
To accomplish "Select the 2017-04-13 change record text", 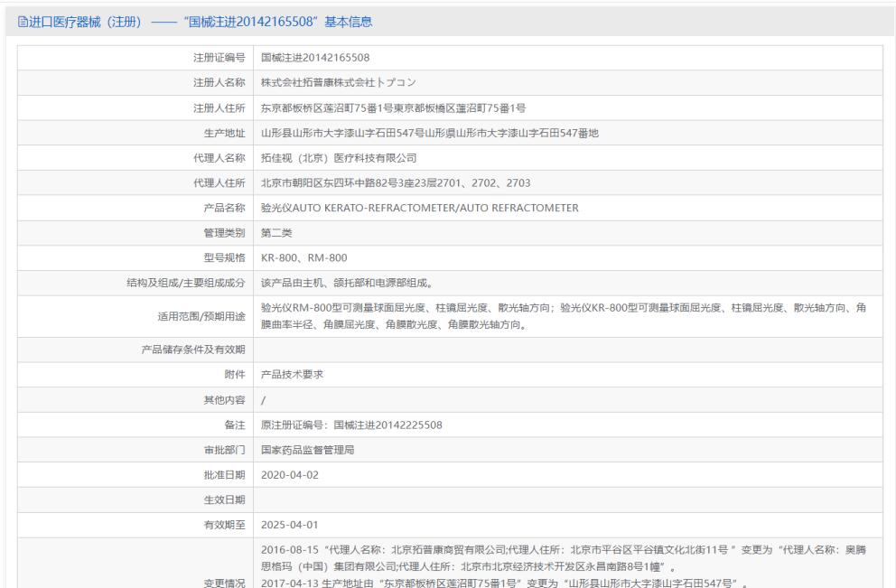I will (x=505, y=583).
